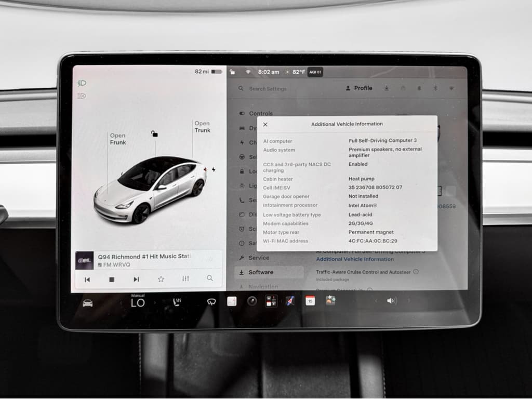The image size is (532, 399).
Task: Tap the charge port lightning bolt icon
Action: [x=214, y=169]
